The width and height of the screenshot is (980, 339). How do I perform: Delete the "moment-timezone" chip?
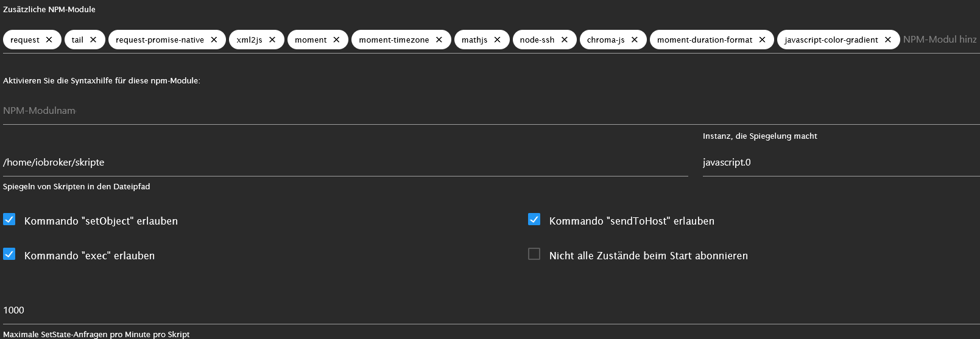[x=439, y=40]
